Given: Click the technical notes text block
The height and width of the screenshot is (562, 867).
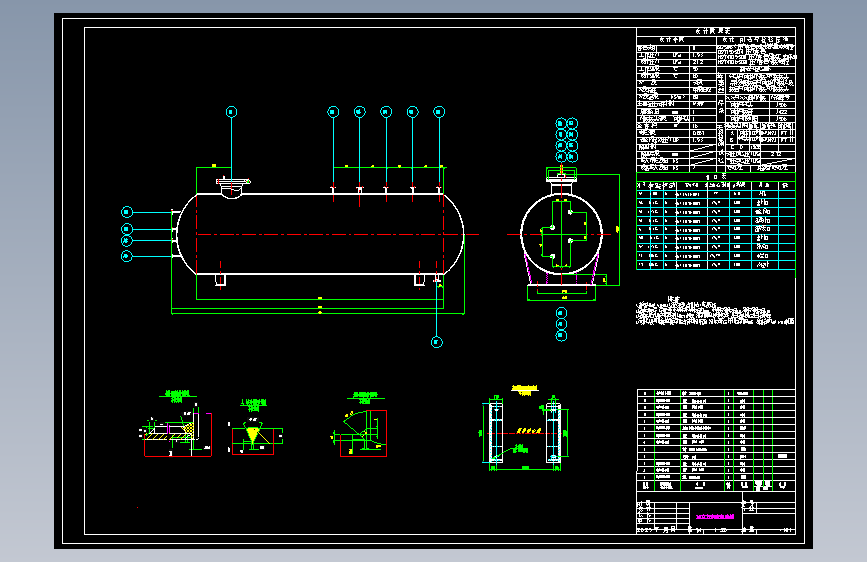Looking at the screenshot, I should point(714,313).
